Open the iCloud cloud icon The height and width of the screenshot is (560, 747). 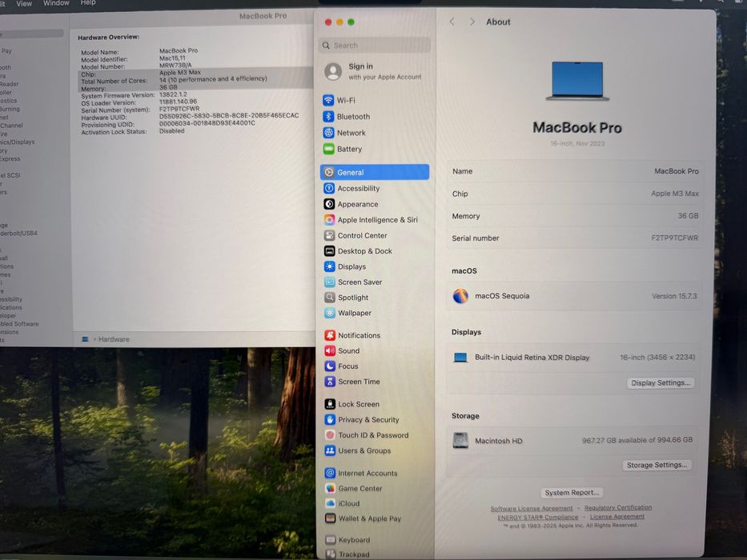click(x=330, y=503)
